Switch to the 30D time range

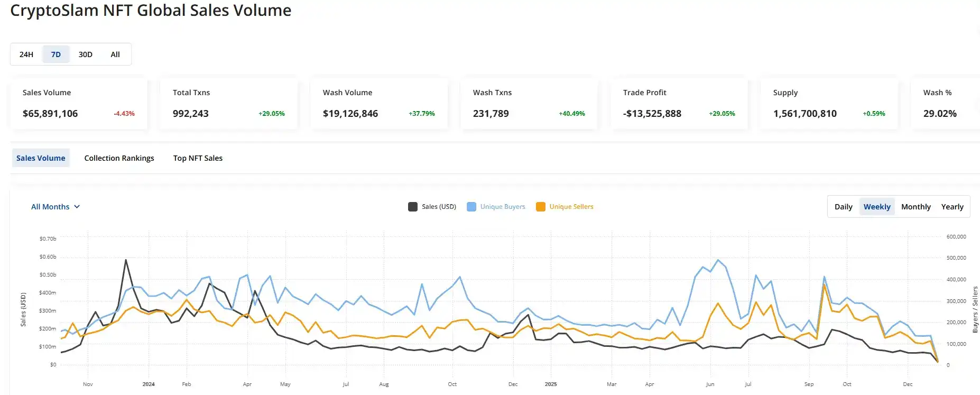pos(86,54)
